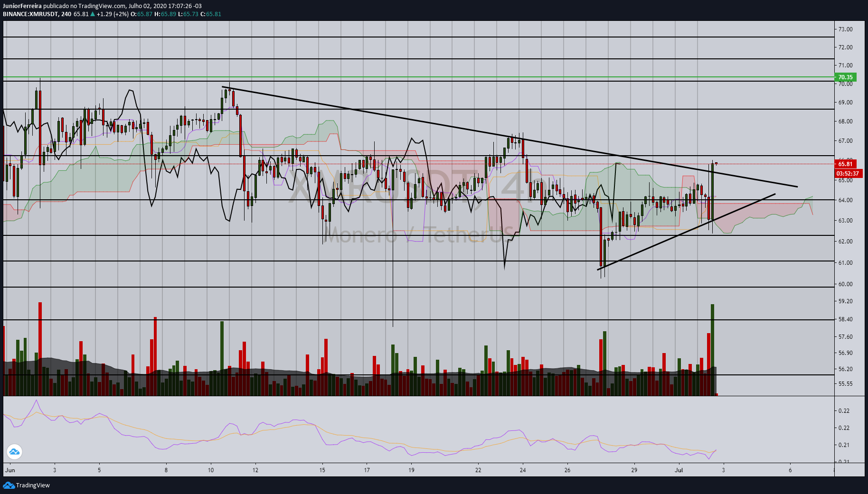The height and width of the screenshot is (494, 868).
Task: Click the TradingView text at bottom left
Action: (x=33, y=485)
